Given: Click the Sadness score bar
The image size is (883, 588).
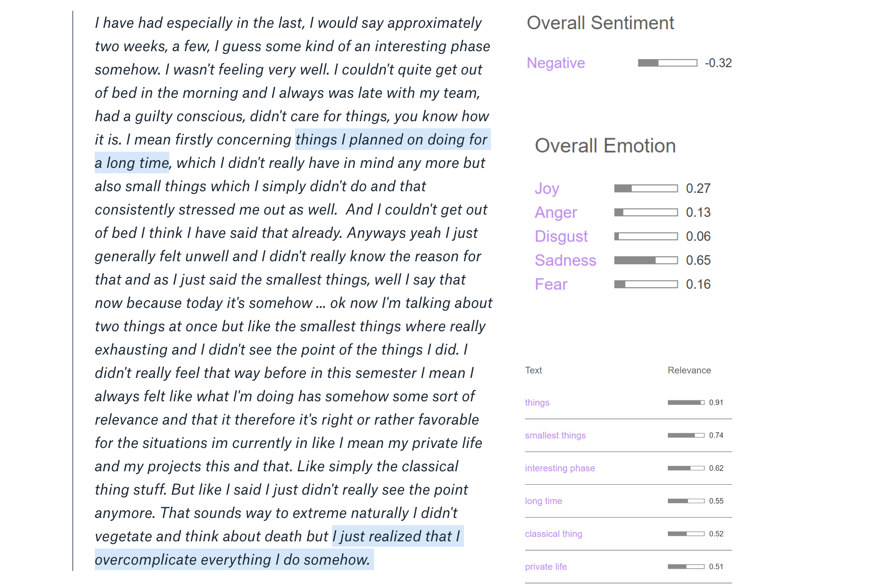Looking at the screenshot, I should (646, 260).
